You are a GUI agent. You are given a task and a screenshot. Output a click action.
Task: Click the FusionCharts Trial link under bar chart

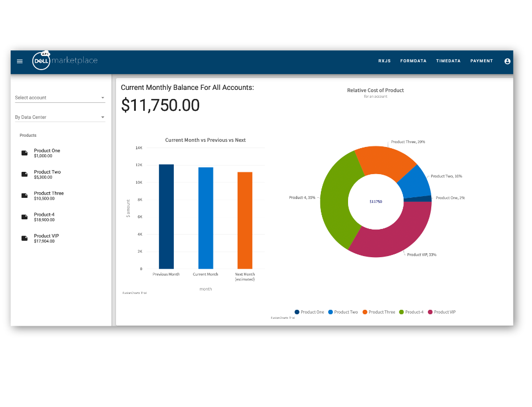(134, 293)
